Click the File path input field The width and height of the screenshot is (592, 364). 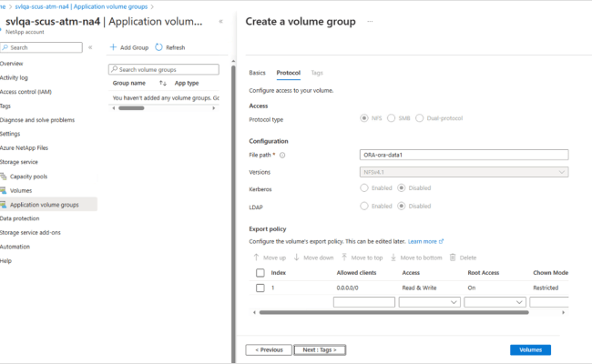[464, 155]
